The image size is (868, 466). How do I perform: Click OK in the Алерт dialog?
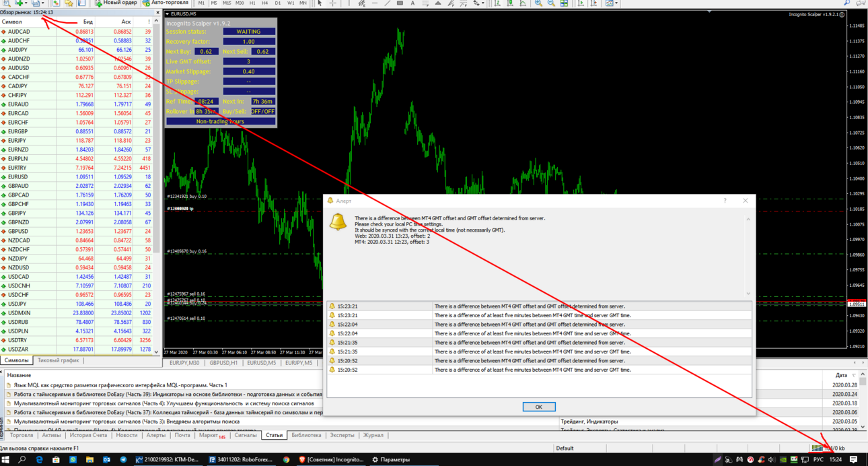click(539, 407)
